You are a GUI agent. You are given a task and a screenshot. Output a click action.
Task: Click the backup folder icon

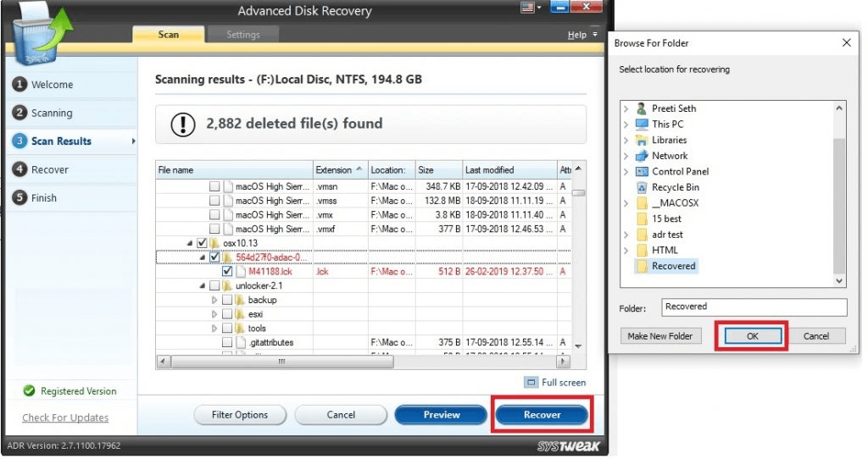tap(240, 300)
